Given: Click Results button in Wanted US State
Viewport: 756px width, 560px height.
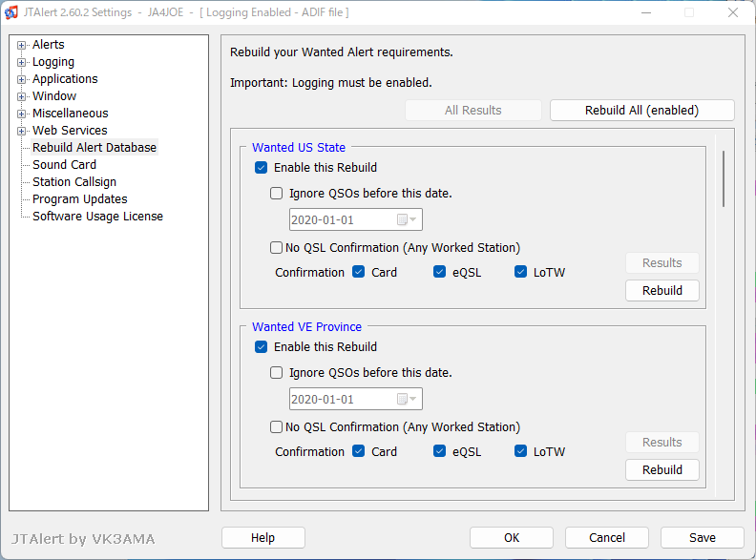Looking at the screenshot, I should [662, 263].
